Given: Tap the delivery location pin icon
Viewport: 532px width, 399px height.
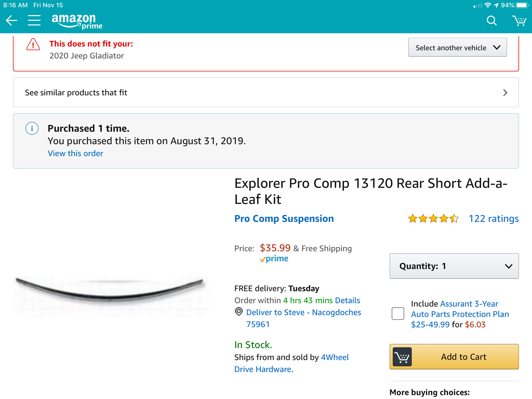Looking at the screenshot, I should [x=239, y=312].
